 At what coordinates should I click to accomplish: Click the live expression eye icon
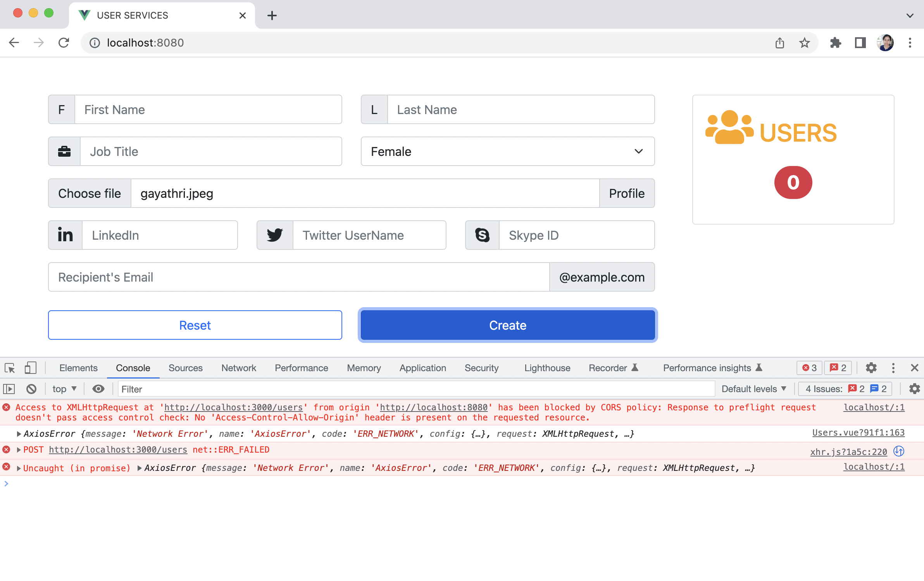98,389
